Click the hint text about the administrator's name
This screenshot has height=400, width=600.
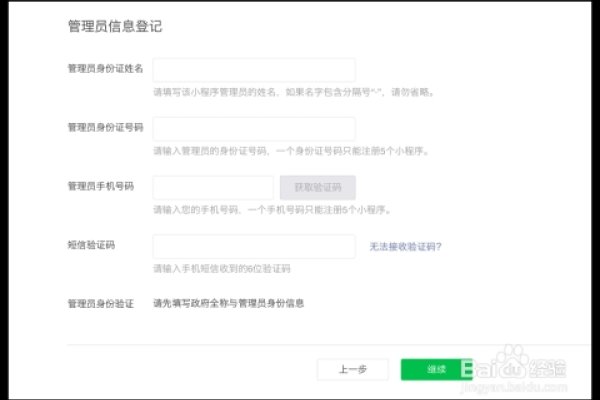click(x=293, y=92)
